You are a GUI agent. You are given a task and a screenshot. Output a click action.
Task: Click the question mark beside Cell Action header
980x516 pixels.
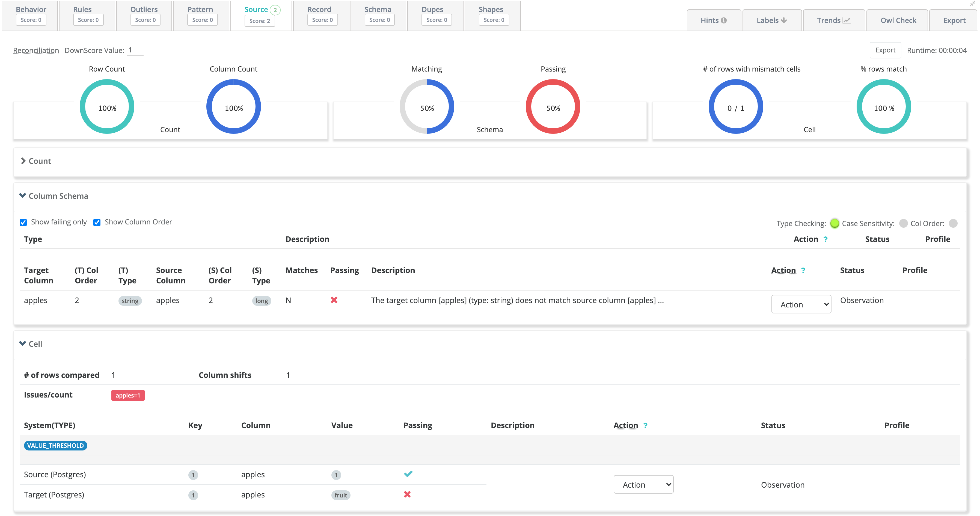(645, 425)
